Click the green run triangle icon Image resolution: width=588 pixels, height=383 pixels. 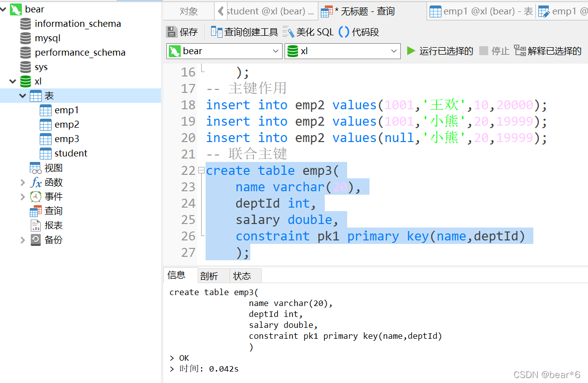tap(411, 51)
